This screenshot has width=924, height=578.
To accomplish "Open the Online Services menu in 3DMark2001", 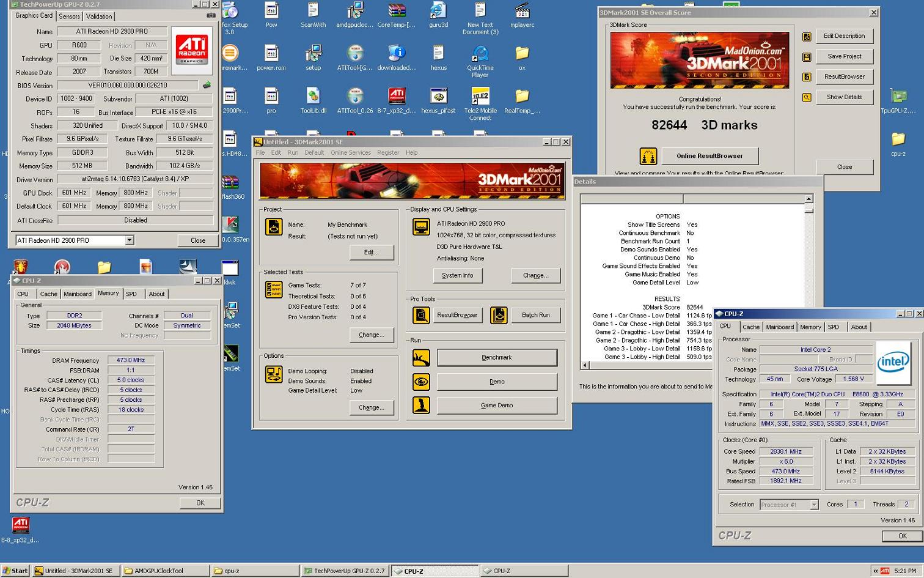I will [351, 153].
